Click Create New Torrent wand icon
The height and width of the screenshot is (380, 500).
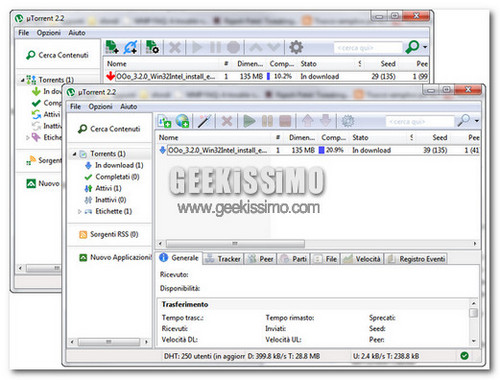[x=204, y=121]
